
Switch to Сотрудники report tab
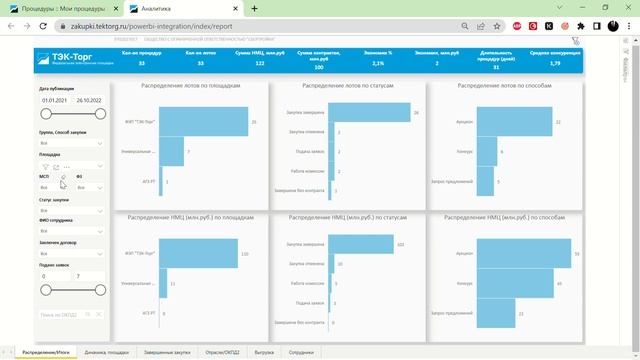[301, 352]
